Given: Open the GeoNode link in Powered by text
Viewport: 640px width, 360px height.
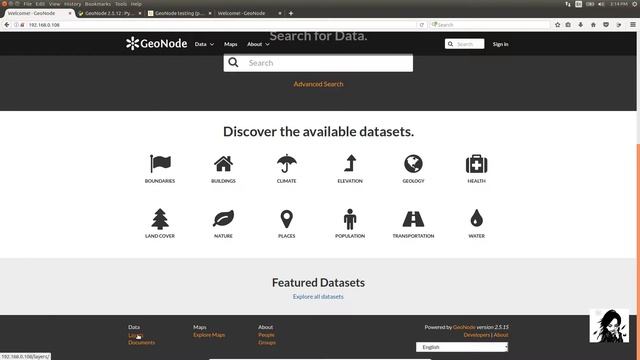Looking at the screenshot, I should pos(464,327).
